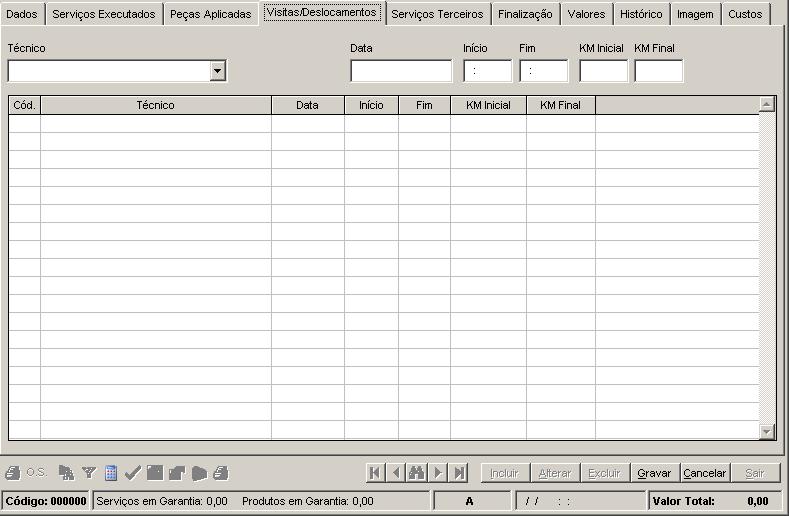Switch to the Finalização tab
Image resolution: width=789 pixels, height=516 pixels.
(525, 14)
